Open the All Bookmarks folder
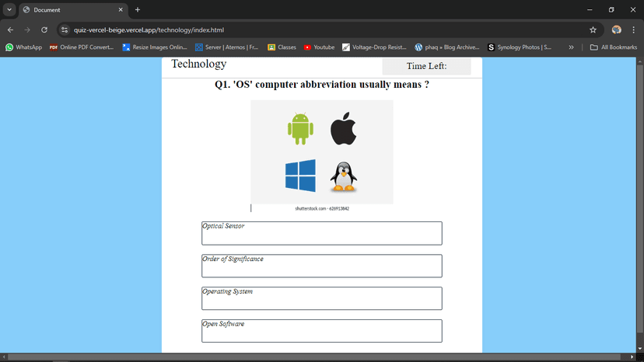 [613, 47]
